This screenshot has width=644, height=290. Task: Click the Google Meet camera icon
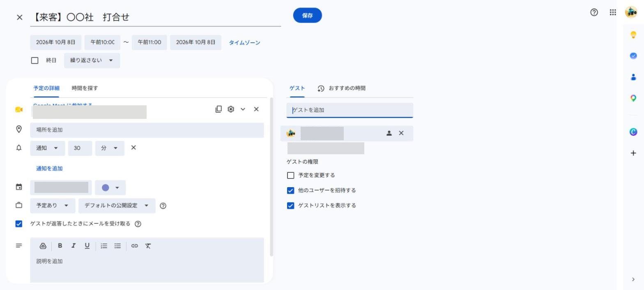pos(19,109)
